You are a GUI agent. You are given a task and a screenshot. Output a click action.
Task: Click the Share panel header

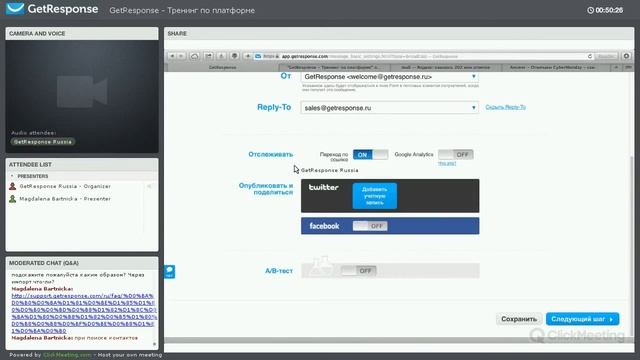click(x=399, y=33)
